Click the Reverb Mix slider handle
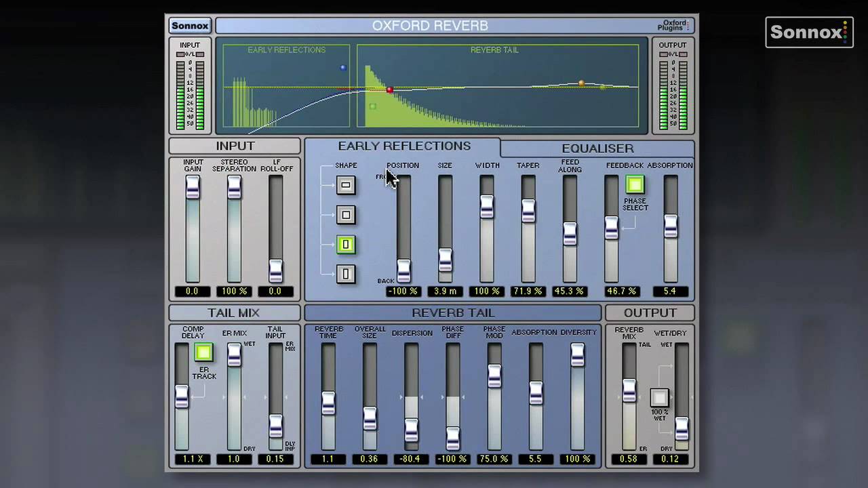The width and height of the screenshot is (868, 488). [x=629, y=391]
